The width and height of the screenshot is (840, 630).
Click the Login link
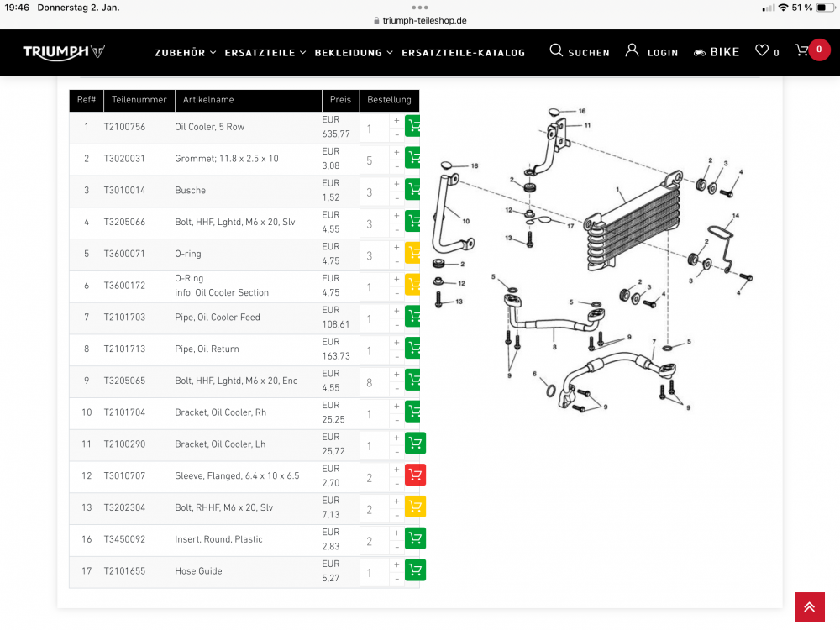663,52
